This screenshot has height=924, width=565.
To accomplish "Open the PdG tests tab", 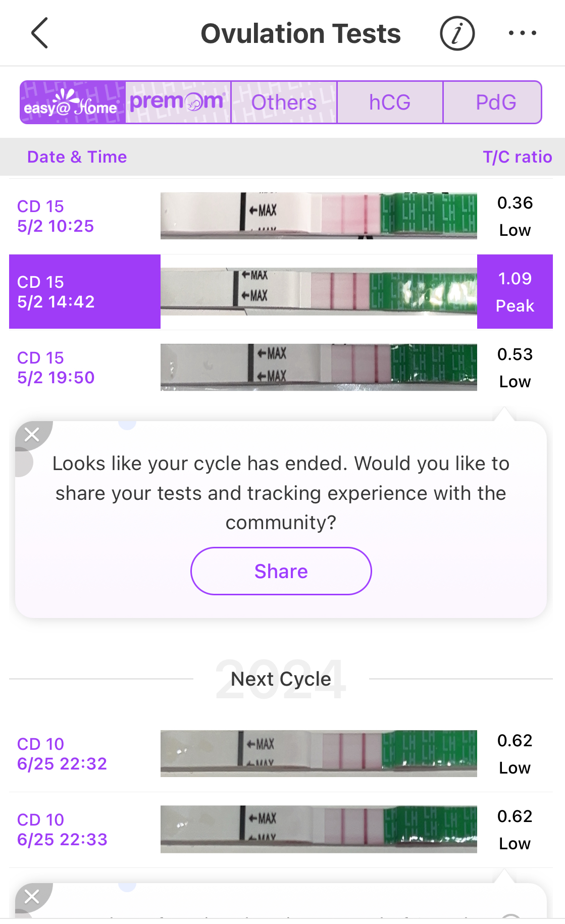I will point(495,102).
